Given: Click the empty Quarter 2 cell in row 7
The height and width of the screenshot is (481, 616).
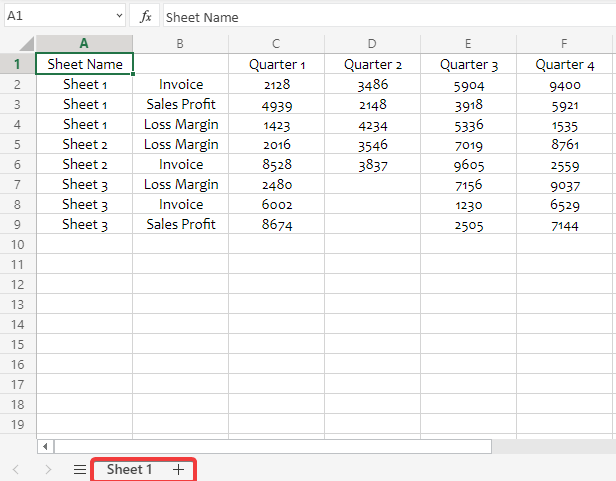Looking at the screenshot, I should tap(372, 184).
